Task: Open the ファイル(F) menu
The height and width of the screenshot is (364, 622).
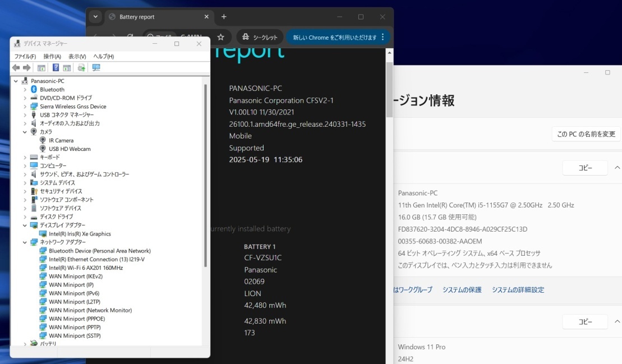Action: 25,56
